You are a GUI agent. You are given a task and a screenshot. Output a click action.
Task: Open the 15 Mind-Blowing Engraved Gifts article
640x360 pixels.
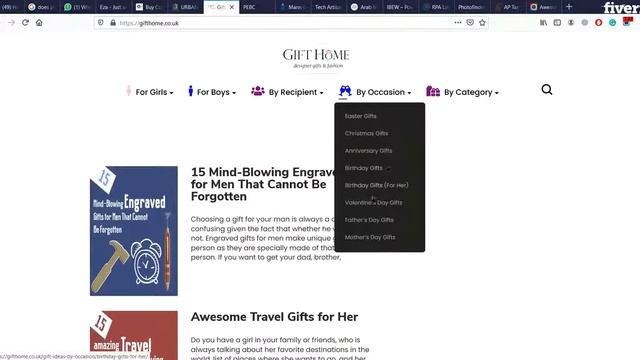coord(262,184)
